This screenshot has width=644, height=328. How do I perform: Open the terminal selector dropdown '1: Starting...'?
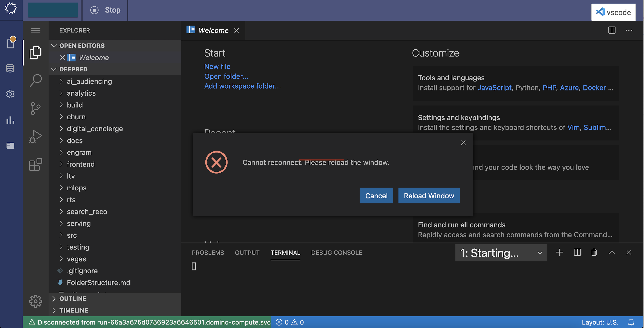point(501,253)
